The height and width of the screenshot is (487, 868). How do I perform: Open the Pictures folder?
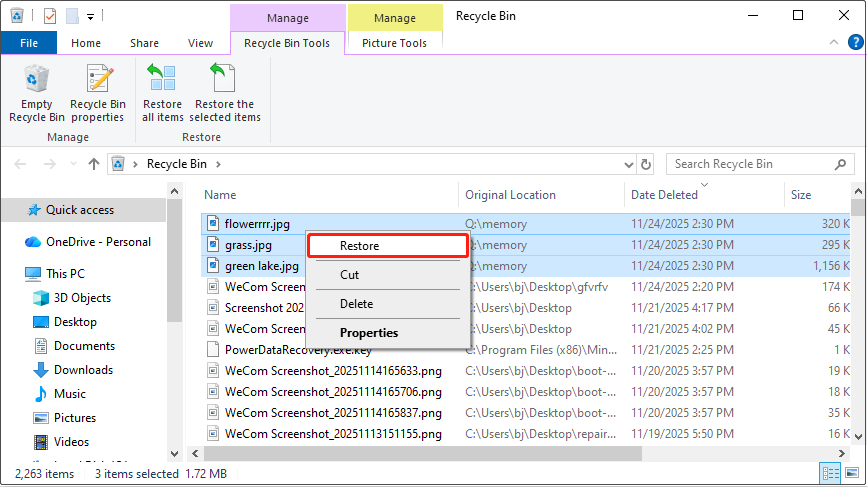[x=65, y=418]
